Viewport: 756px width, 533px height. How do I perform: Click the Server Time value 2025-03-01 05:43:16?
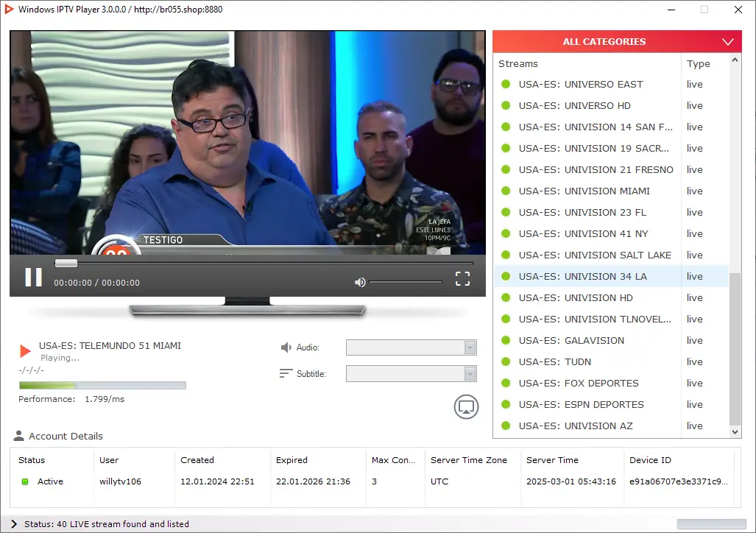pyautogui.click(x=570, y=481)
